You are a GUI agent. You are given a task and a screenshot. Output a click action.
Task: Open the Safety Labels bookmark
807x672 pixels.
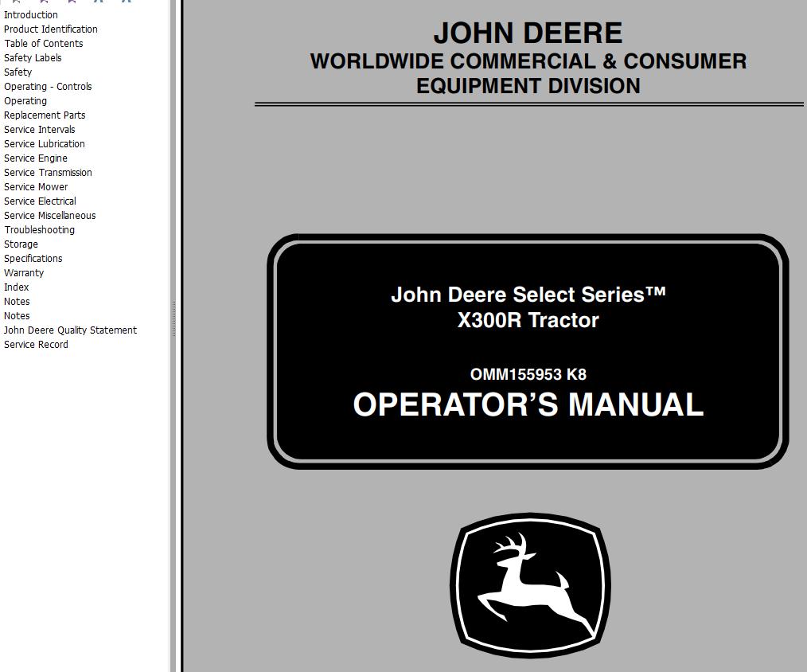[x=33, y=57]
